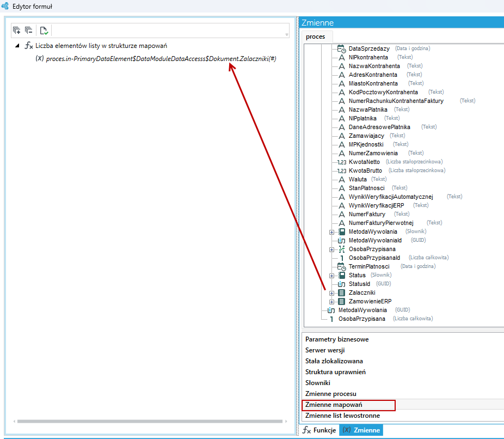504x439 pixels.
Task: Click the text type icon beside NIPkontrahenta
Action: point(342,57)
